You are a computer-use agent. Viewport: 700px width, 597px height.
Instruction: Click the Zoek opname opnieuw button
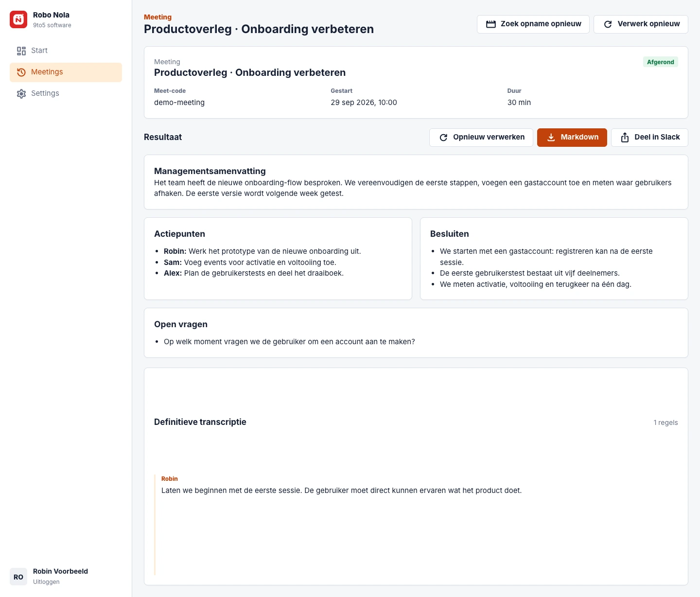pos(533,24)
